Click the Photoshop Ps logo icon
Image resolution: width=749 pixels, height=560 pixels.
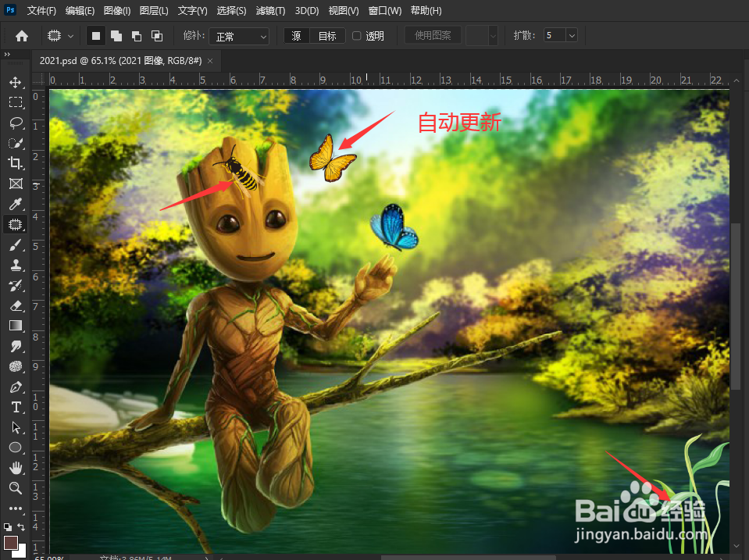tap(10, 9)
